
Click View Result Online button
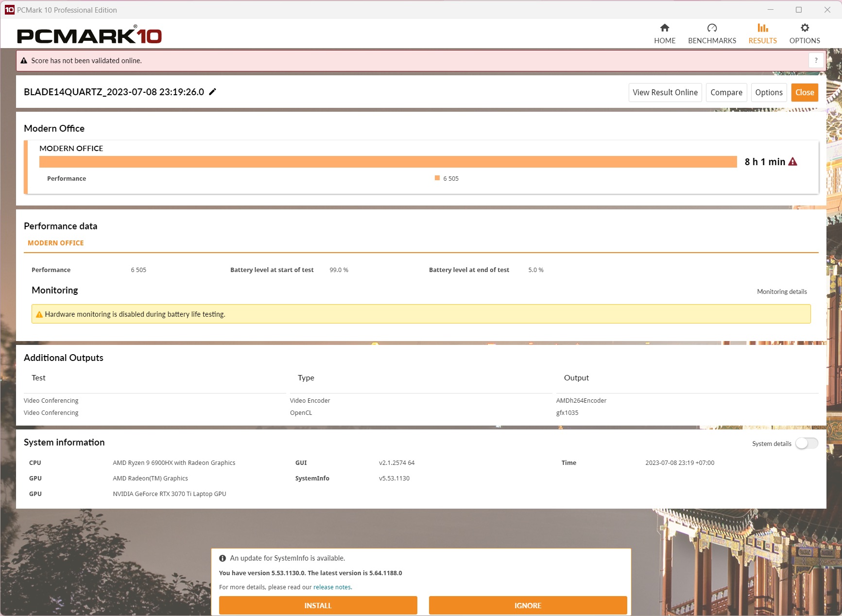tap(665, 92)
